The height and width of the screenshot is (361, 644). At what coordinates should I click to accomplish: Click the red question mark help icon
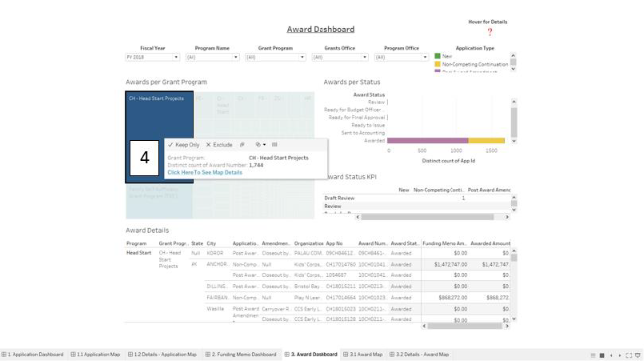490,32
